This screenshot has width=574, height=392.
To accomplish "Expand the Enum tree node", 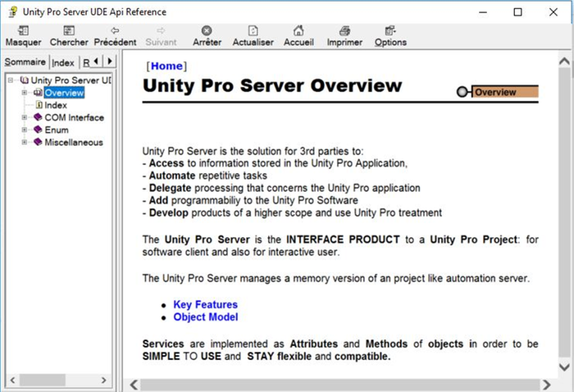I will tap(24, 130).
